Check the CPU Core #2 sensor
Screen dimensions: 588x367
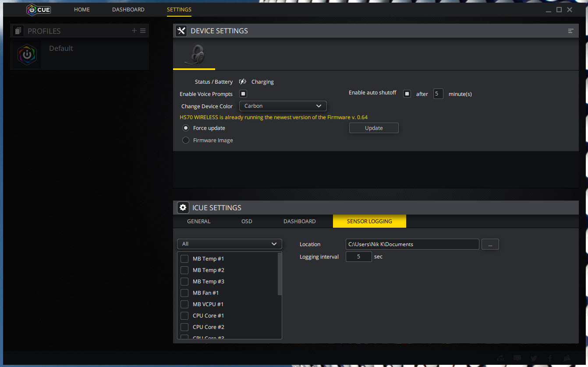pyautogui.click(x=184, y=327)
